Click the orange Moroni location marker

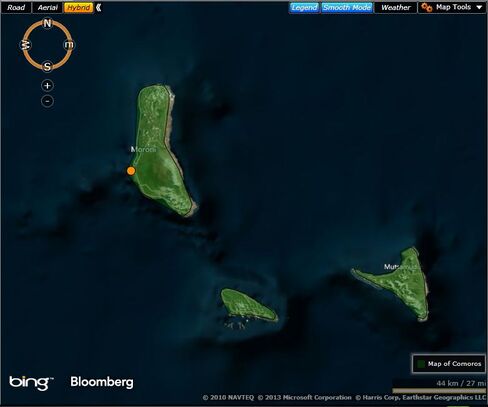(131, 171)
